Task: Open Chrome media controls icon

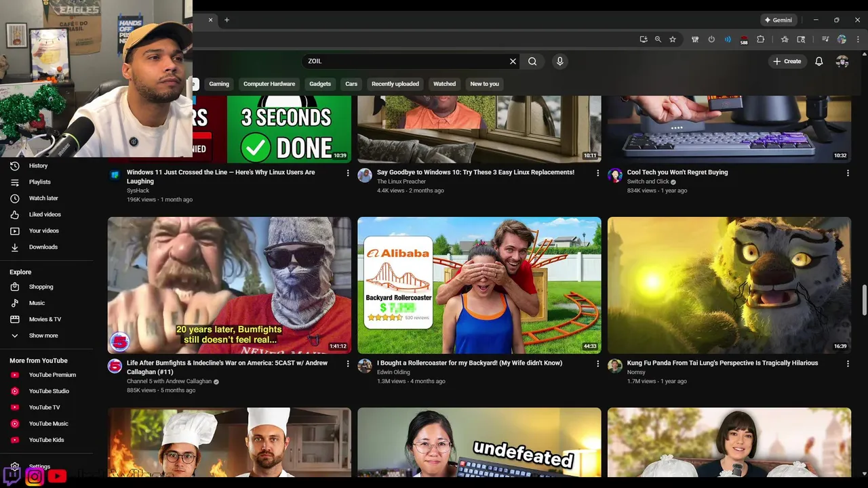Action: pyautogui.click(x=825, y=39)
